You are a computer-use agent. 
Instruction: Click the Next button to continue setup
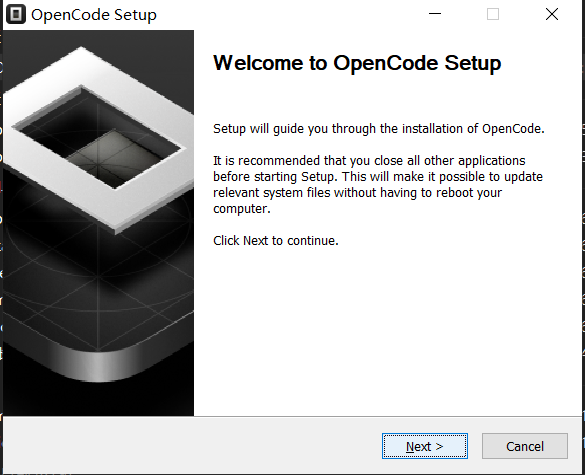click(425, 446)
